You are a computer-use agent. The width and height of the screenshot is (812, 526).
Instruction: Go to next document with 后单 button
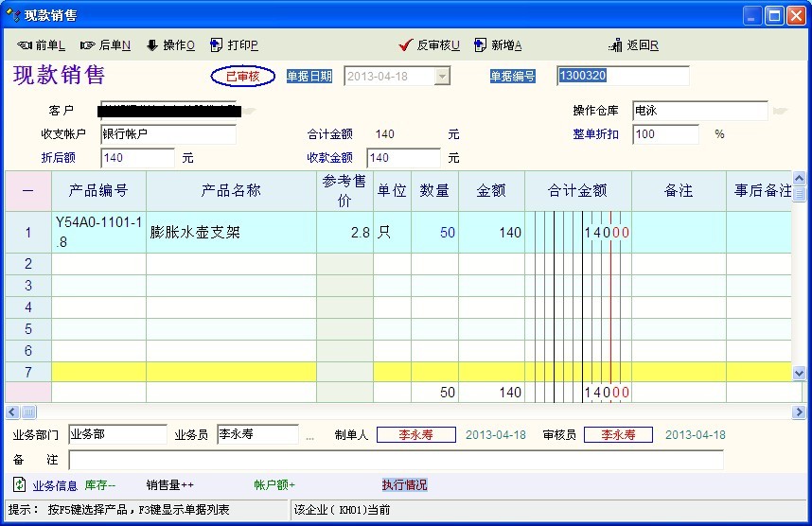coord(105,45)
